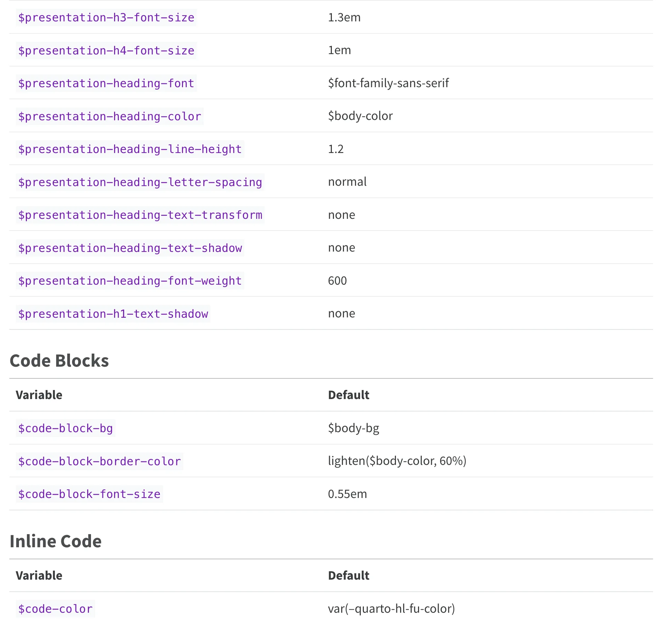672x621 pixels.
Task: Click the lighten($body-color, 60%) default value
Action: pos(397,461)
